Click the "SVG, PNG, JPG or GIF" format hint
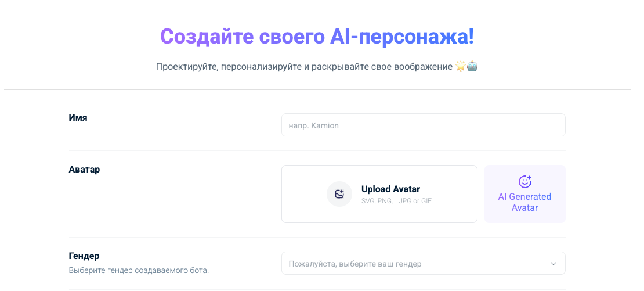This screenshot has width=644, height=291. [x=396, y=201]
